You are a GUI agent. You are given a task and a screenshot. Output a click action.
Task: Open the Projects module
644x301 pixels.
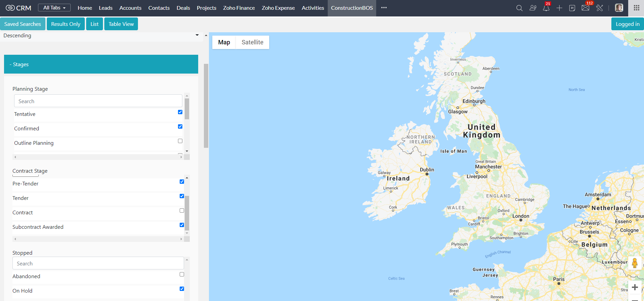tap(207, 8)
